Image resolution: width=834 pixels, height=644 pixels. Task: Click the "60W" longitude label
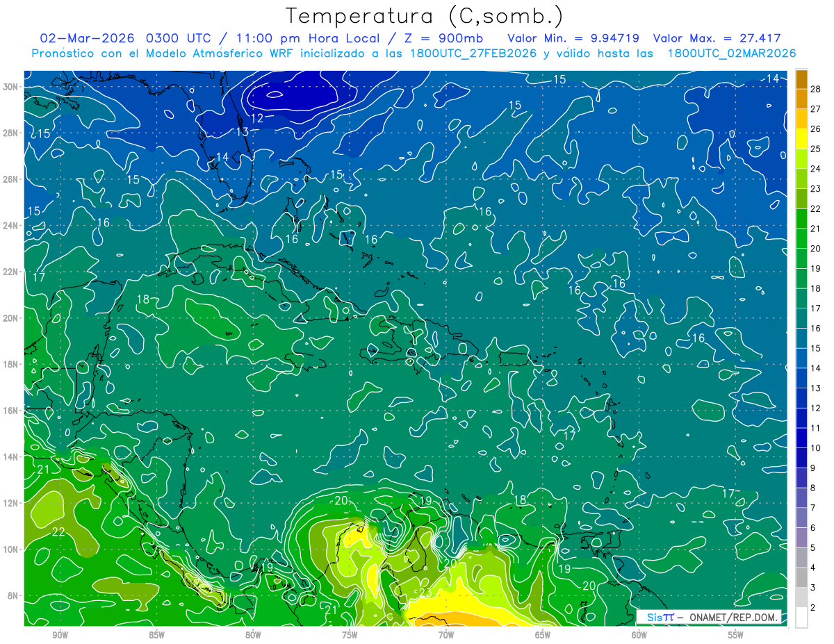pyautogui.click(x=639, y=635)
